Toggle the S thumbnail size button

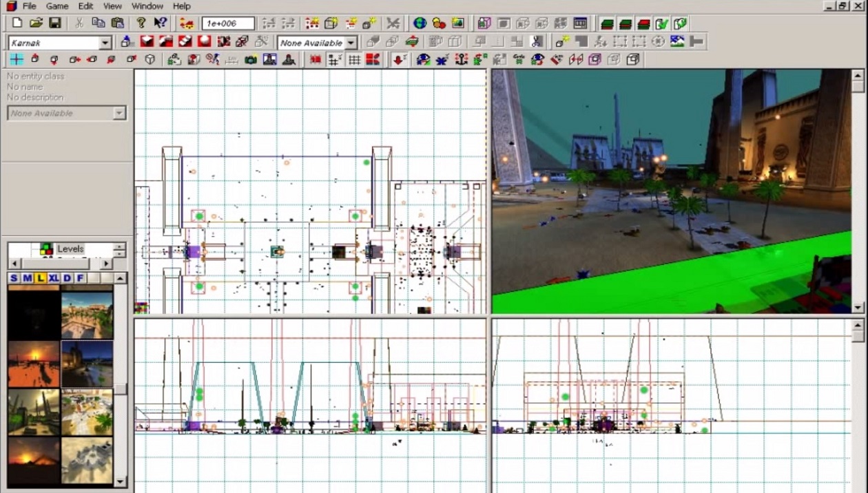click(x=14, y=278)
